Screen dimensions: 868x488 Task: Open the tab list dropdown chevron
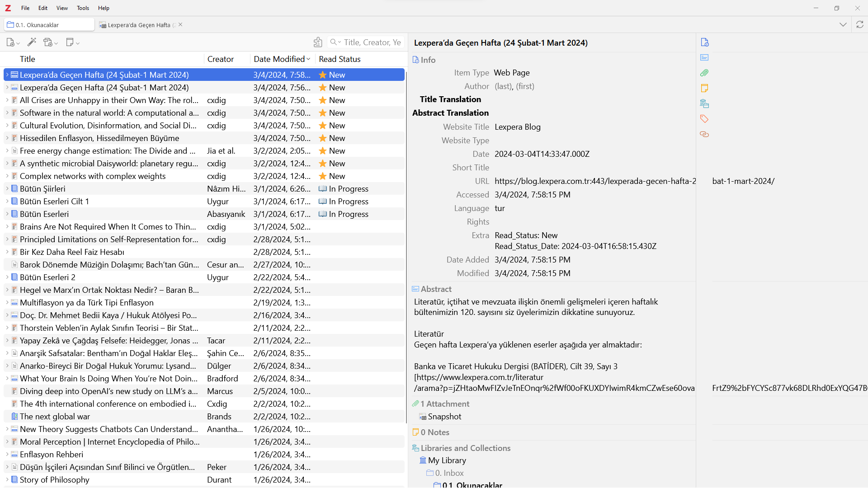[x=843, y=25]
